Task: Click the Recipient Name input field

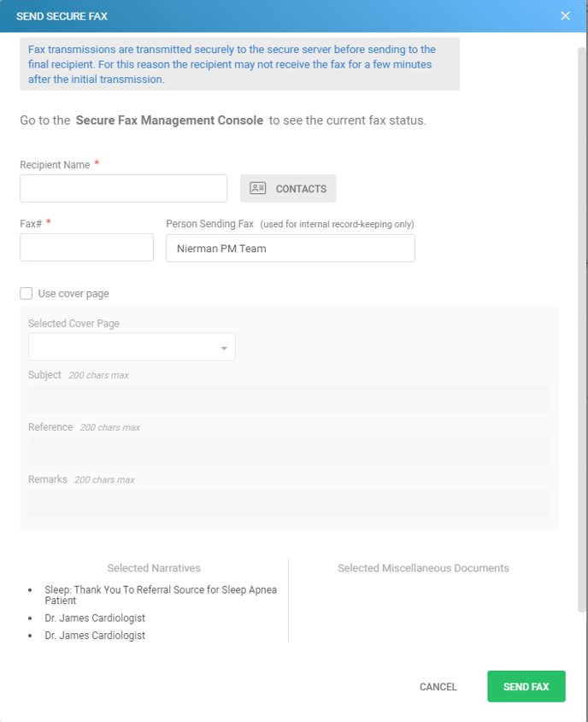Action: (123, 188)
